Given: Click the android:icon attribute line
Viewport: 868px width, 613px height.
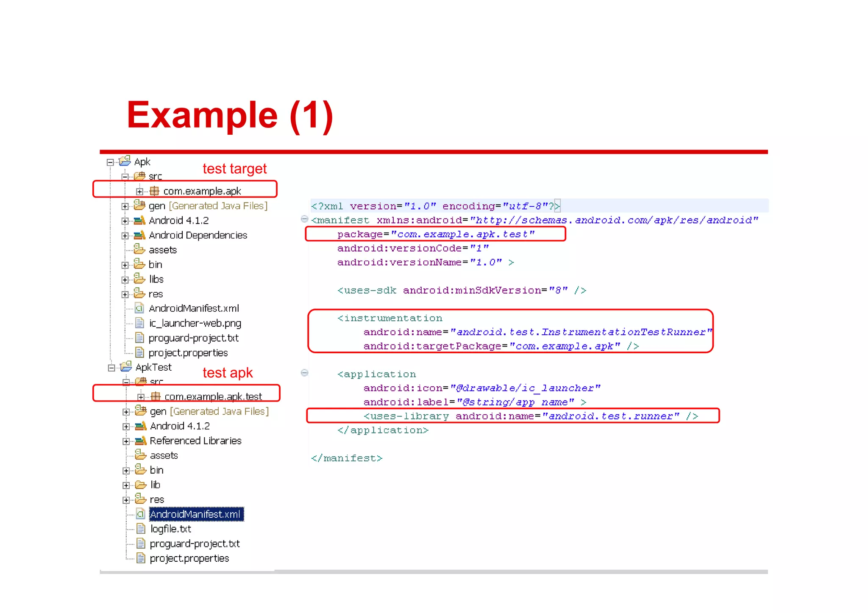Looking at the screenshot, I should pos(482,388).
